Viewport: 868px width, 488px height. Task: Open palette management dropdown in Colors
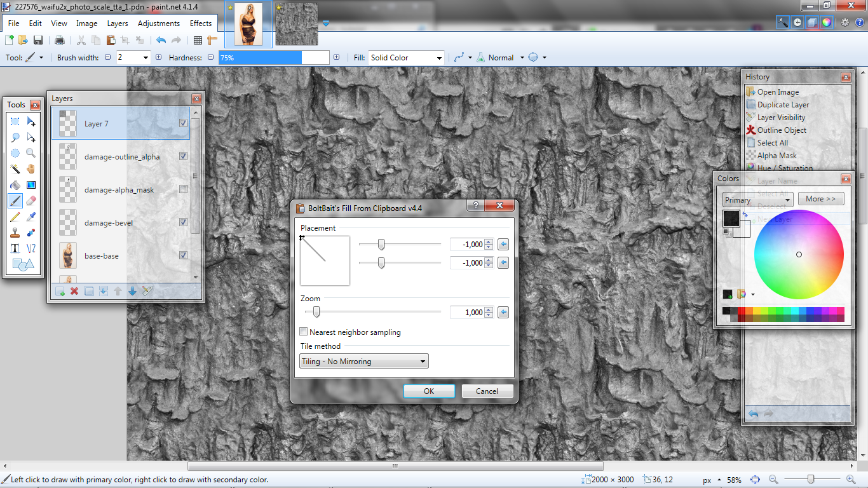click(x=753, y=294)
